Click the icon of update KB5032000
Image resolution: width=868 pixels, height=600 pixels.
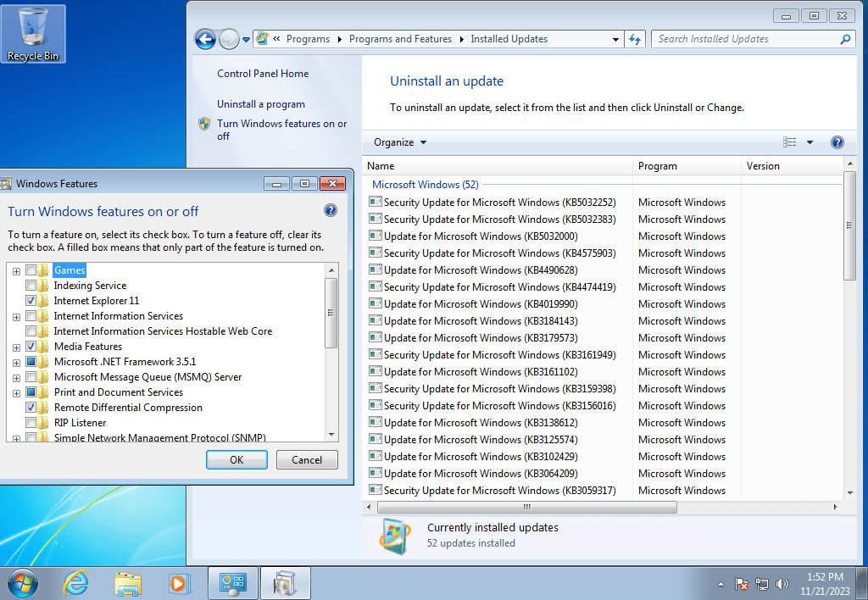tap(376, 236)
